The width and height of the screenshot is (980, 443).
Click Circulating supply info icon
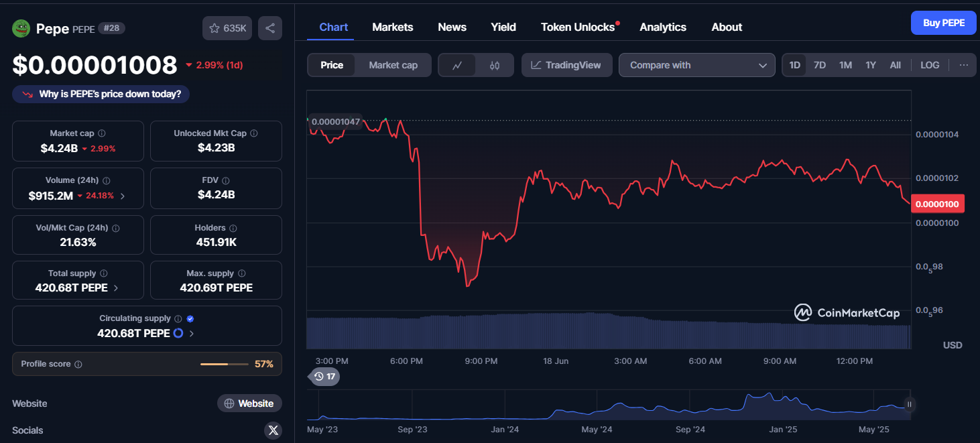click(178, 319)
